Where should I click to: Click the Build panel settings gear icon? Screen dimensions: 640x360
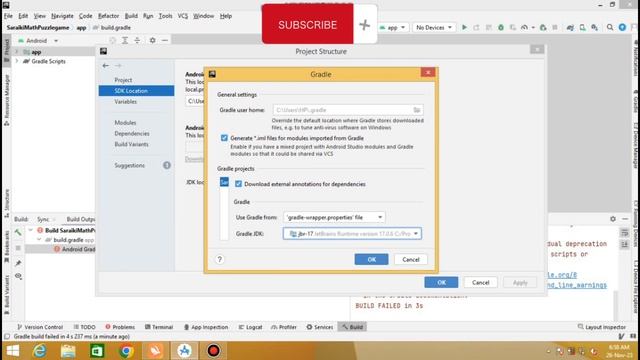[613, 219]
